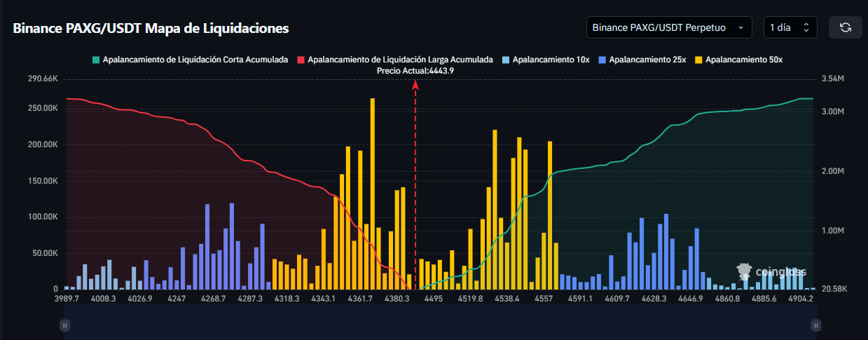868x340 pixels.
Task: Click the red Larga Acumulada legend swatch
Action: (301, 60)
